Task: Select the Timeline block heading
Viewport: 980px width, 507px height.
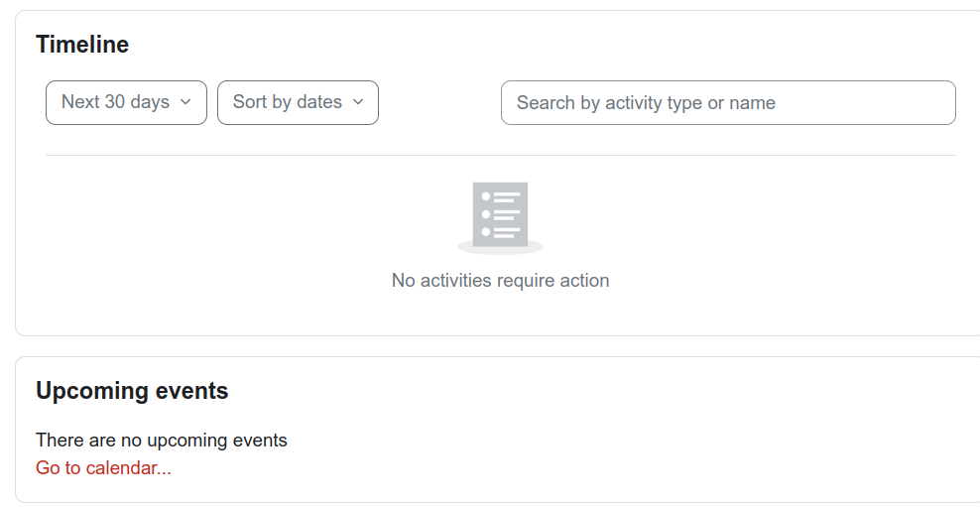Action: coord(82,45)
